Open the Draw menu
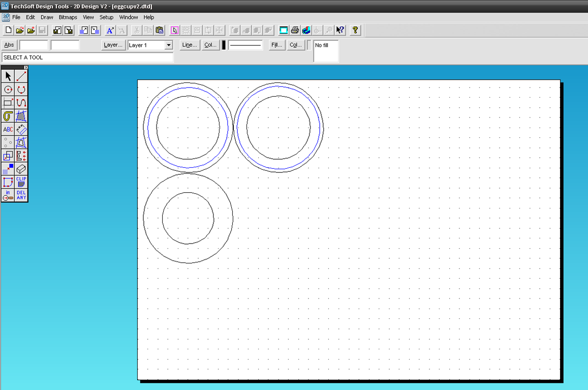Viewport: 588px width, 390px height. tap(46, 17)
